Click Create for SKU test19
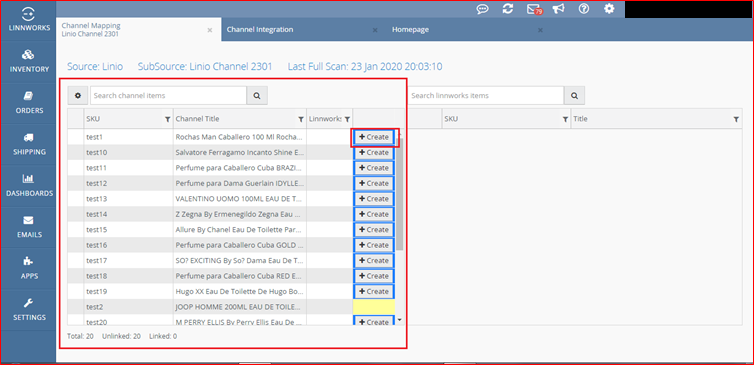Image resolution: width=754 pixels, height=365 pixels. [x=374, y=291]
